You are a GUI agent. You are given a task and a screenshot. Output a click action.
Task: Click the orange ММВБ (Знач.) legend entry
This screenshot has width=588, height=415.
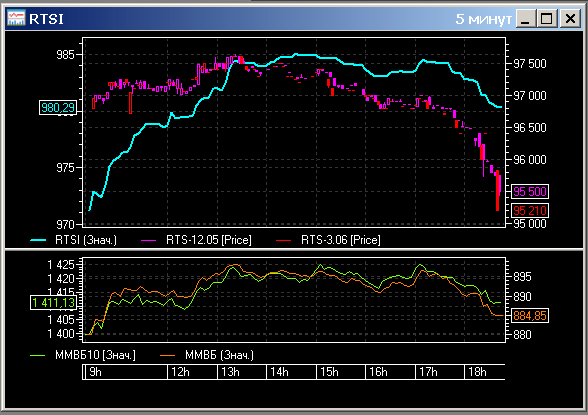(207, 355)
